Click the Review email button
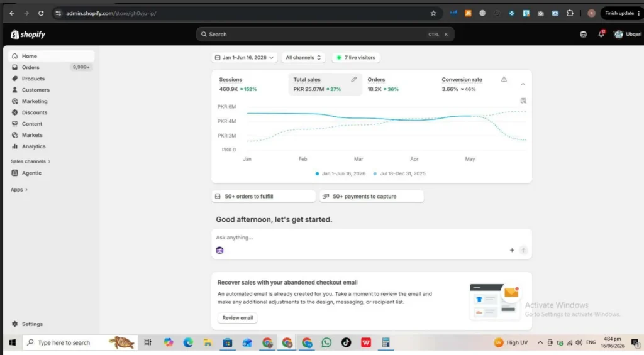Image resolution: width=644 pixels, height=355 pixels. 237,318
